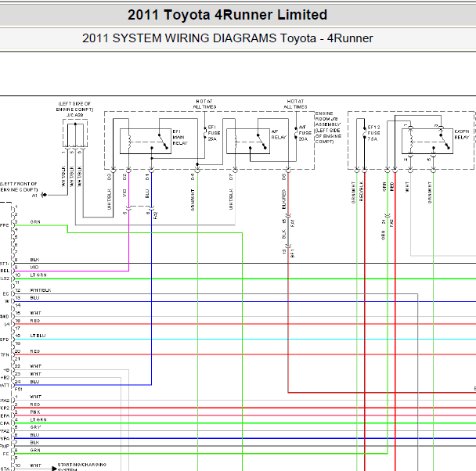Click the vertical RED/BLK wire label
Viewport: 476px width, 471px height.
tap(361, 192)
